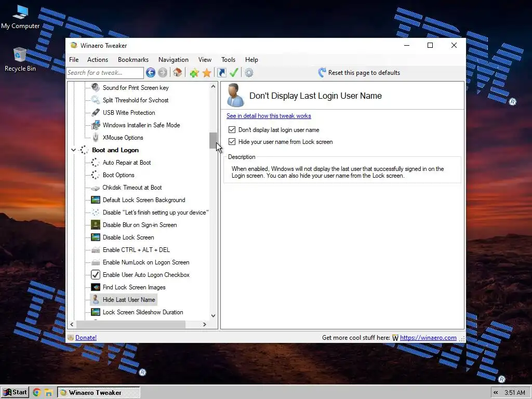Open Recycle Bin desktop icon

(20, 59)
